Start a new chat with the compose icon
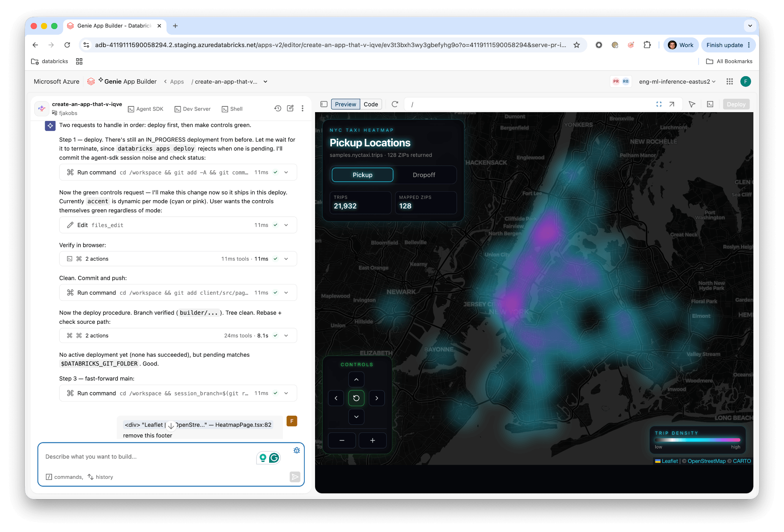Viewport: 784px width, 532px height. [290, 108]
